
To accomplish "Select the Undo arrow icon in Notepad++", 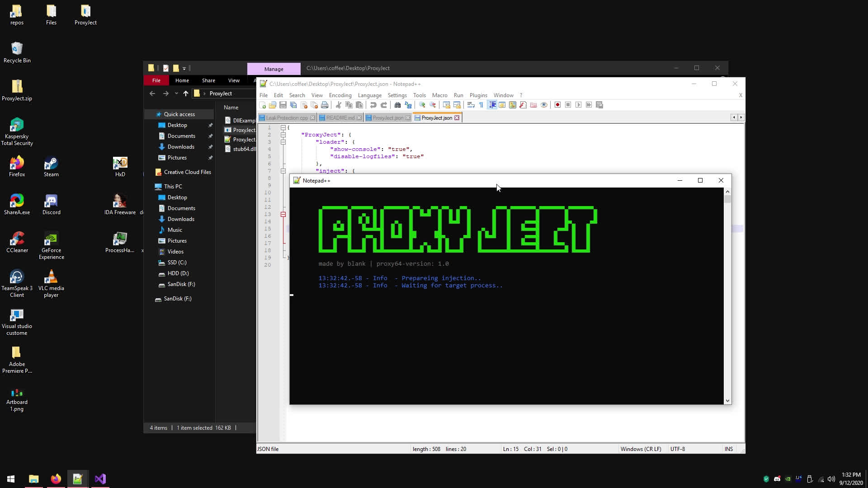I will coord(373,105).
